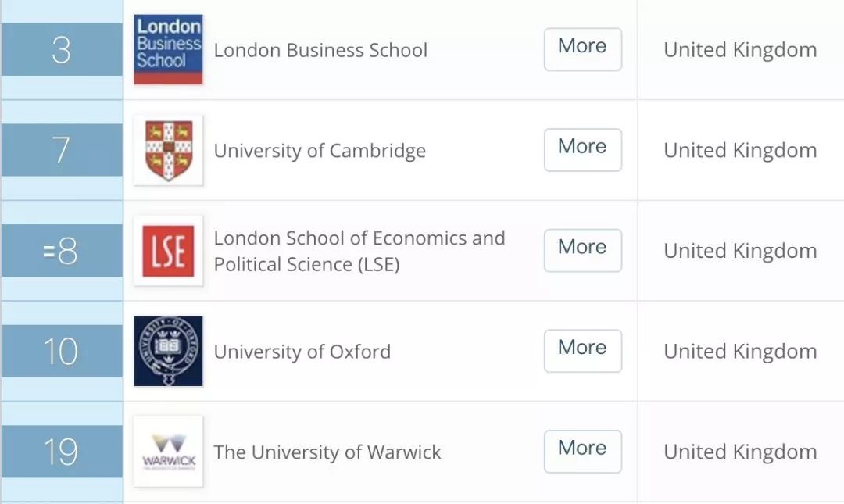Select the rank 7 cell
The width and height of the screenshot is (844, 504).
coord(61,150)
